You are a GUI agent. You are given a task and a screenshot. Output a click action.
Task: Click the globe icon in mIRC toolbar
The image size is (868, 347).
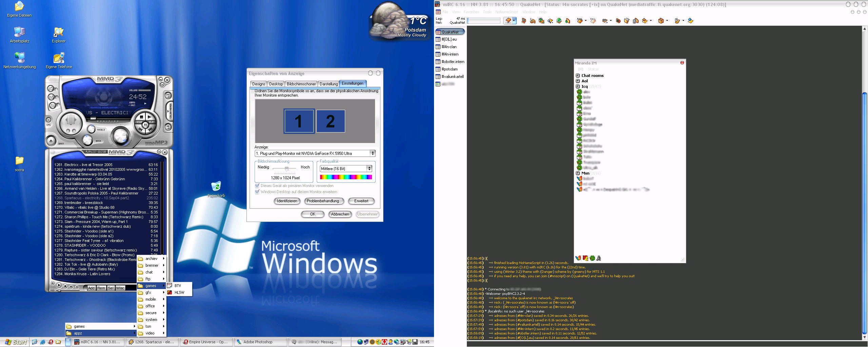(559, 21)
